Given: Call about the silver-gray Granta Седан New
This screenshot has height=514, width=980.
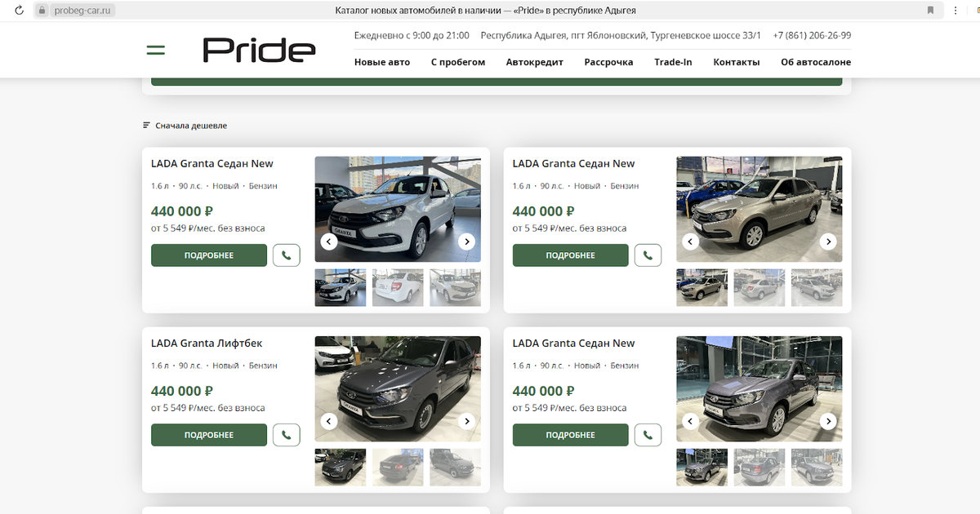Looking at the screenshot, I should [x=648, y=435].
